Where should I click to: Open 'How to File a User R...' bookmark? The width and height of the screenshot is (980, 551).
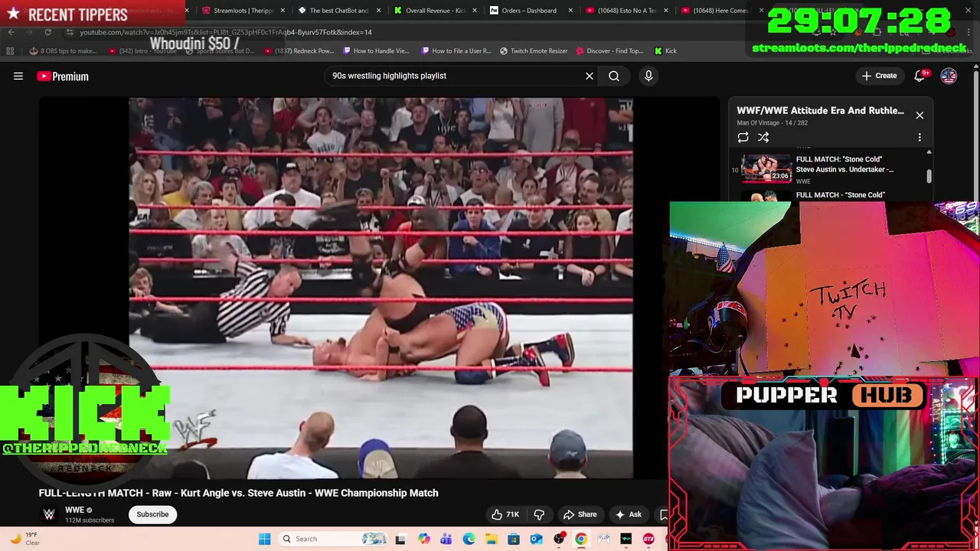point(456,51)
